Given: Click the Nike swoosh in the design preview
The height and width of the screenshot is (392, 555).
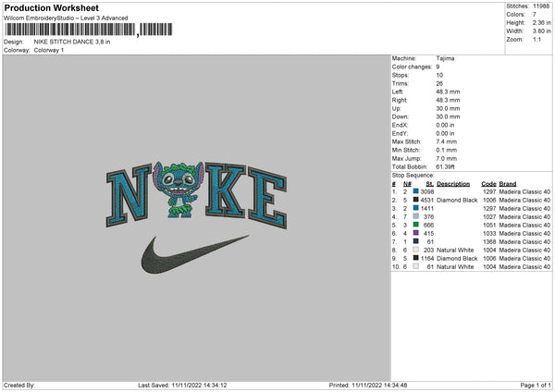Looking at the screenshot, I should click(x=194, y=254).
